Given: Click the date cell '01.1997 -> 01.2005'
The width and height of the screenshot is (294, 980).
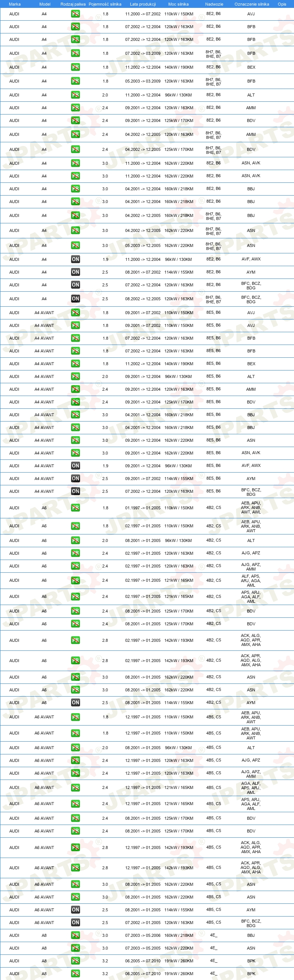Looking at the screenshot, I should (x=143, y=508).
